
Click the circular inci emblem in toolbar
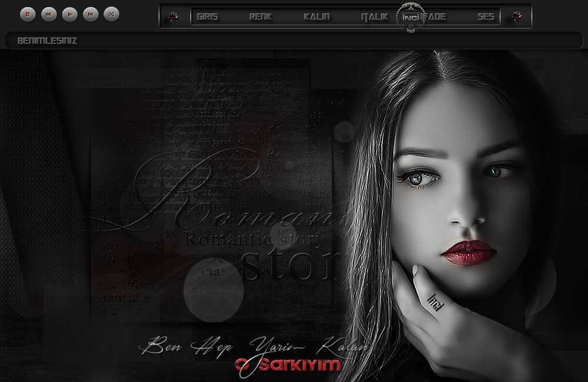(410, 17)
